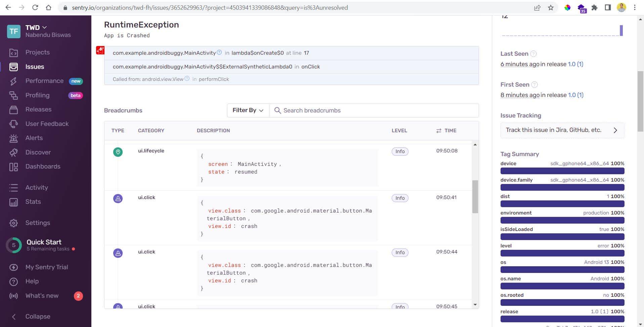Click the Search breadcrumbs field

click(x=374, y=110)
